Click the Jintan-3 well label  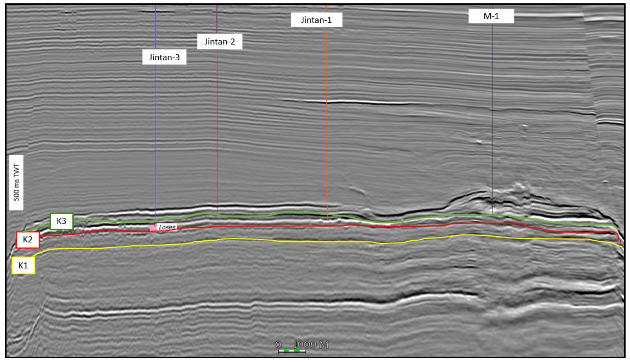tap(164, 57)
